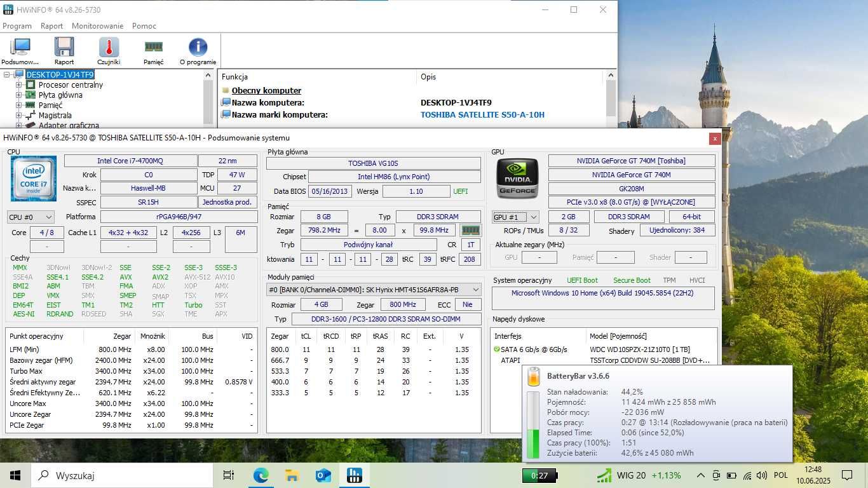This screenshot has width=868, height=488.
Task: Click the taskbar Wyszukaj search box
Action: coord(122,475)
